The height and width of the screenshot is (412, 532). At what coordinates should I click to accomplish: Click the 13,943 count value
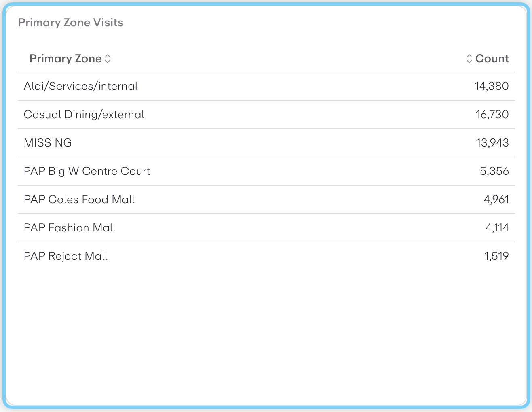point(492,143)
